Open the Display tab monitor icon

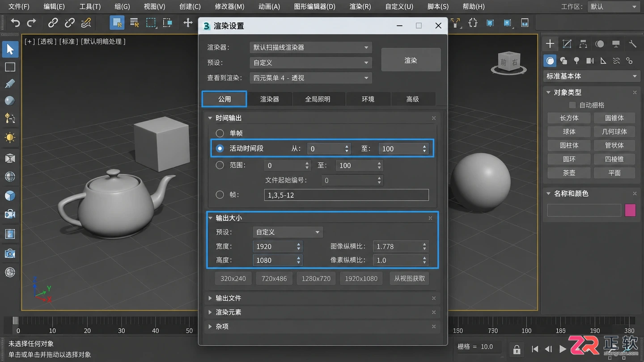(x=616, y=44)
